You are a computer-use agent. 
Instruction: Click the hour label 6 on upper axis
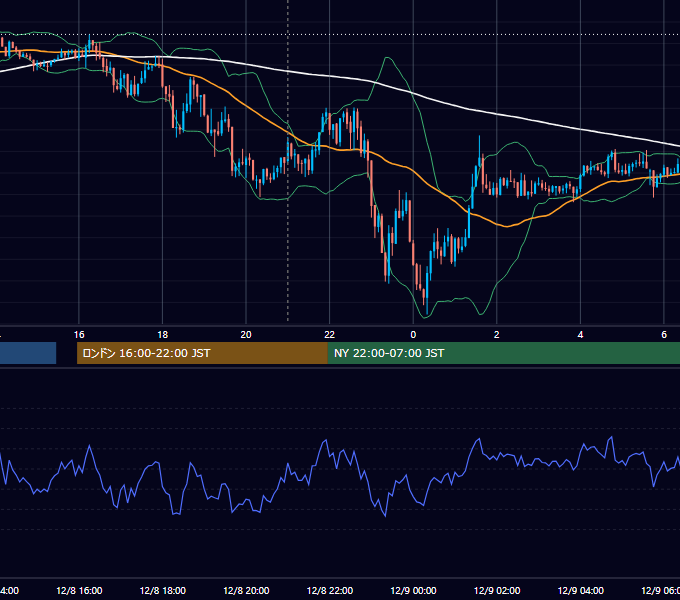(664, 335)
